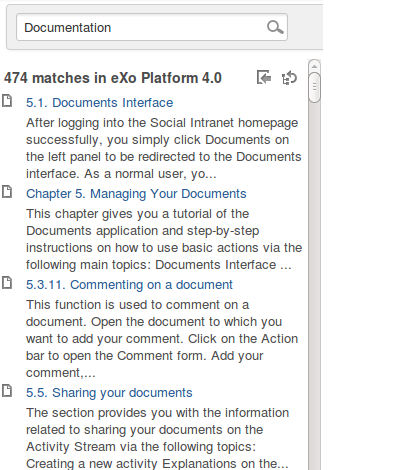Viewport: 400px width, 470px height.
Task: Click the scrollbar track below the thumb
Action: 314,283
